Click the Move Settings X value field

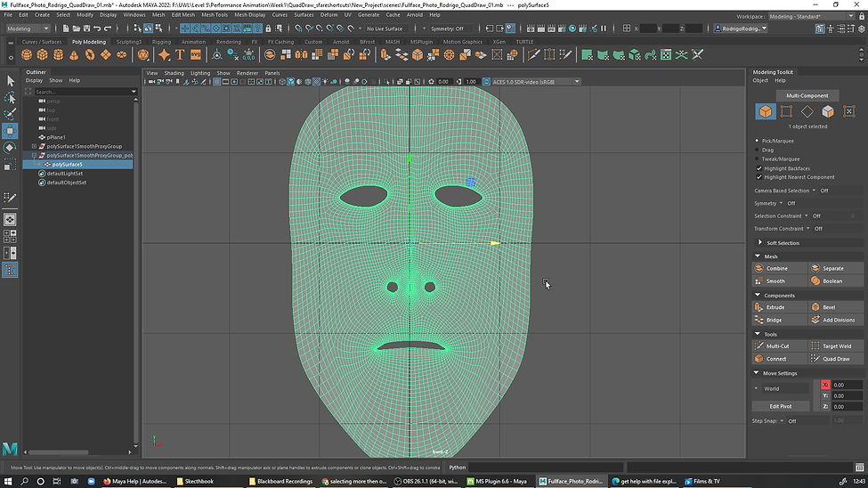pyautogui.click(x=847, y=385)
